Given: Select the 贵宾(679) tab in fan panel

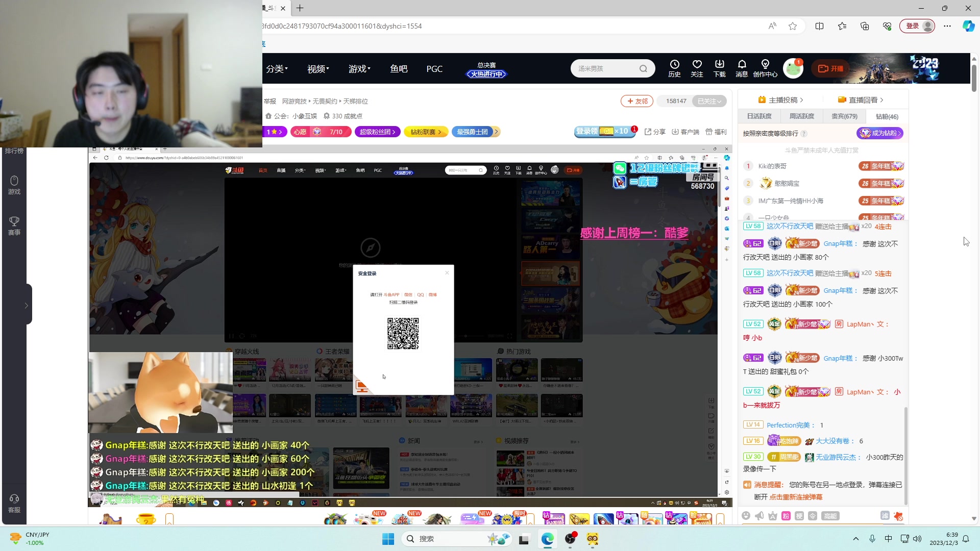Looking at the screenshot, I should [845, 116].
